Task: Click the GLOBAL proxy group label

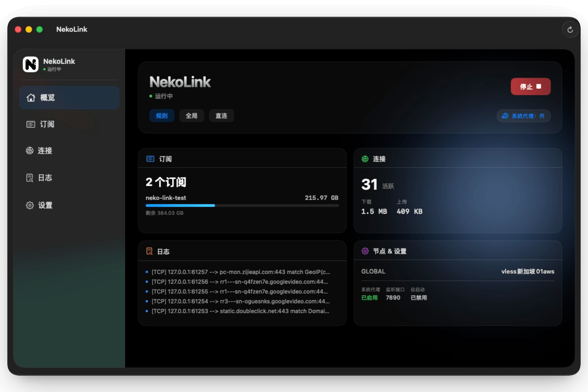Action: 373,271
